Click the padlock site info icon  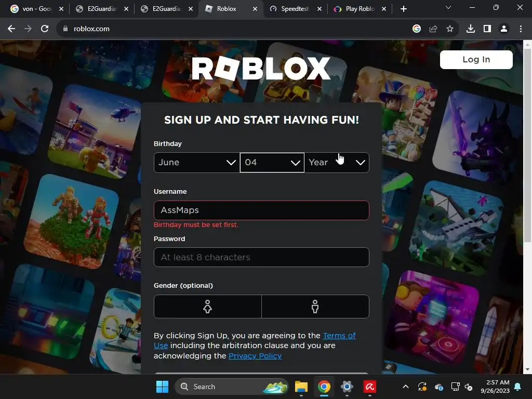pos(65,29)
